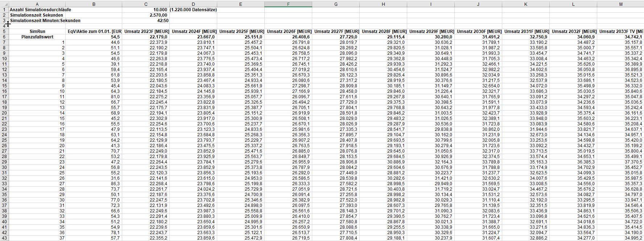Image resolution: width=644 pixels, height=241 pixels.
Task: Click 'Umsatz 2033F TV' header cell
Action: pyautogui.click(x=621, y=32)
